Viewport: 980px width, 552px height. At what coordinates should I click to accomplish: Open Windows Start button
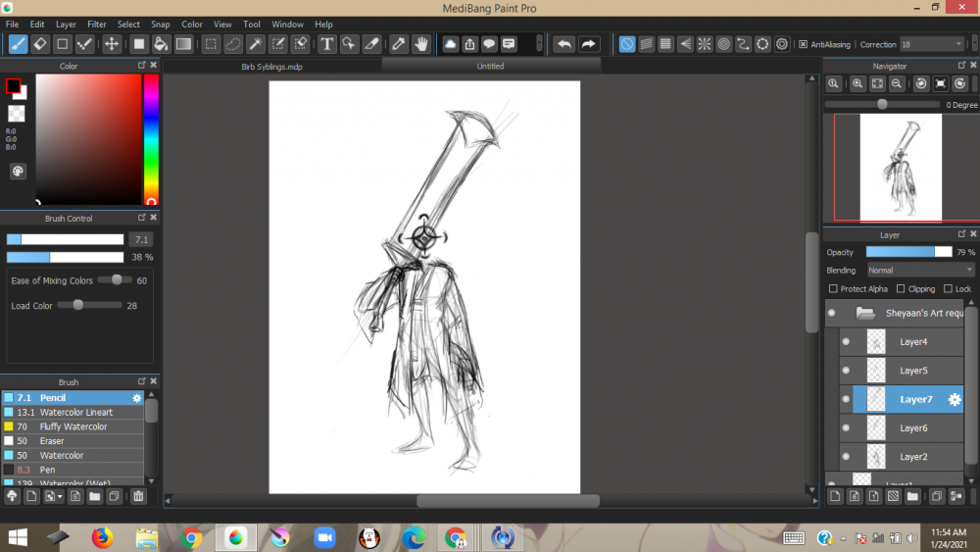tap(18, 537)
